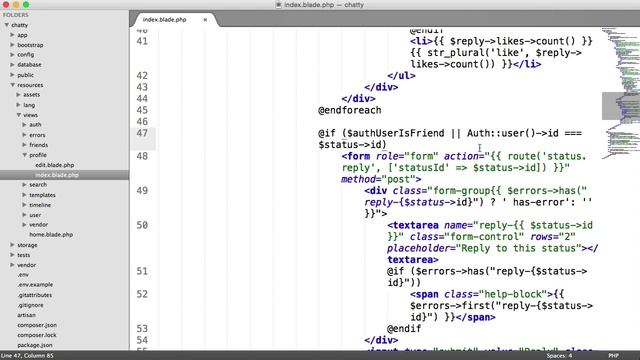The height and width of the screenshot is (360, 640).
Task: Click the textarea opening tag on line 50
Action: (x=413, y=225)
